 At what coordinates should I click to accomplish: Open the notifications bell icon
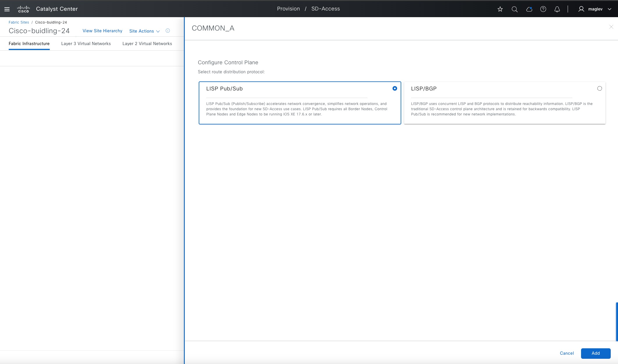point(557,9)
